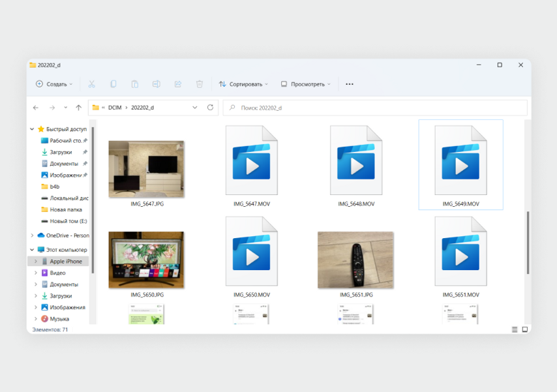557x392 pixels.
Task: Open the Создать new item menu
Action: click(x=54, y=84)
